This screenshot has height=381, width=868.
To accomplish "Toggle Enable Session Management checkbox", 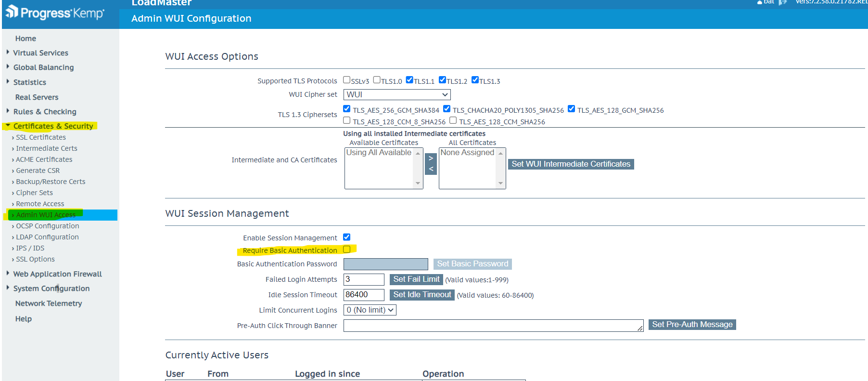I will [346, 237].
